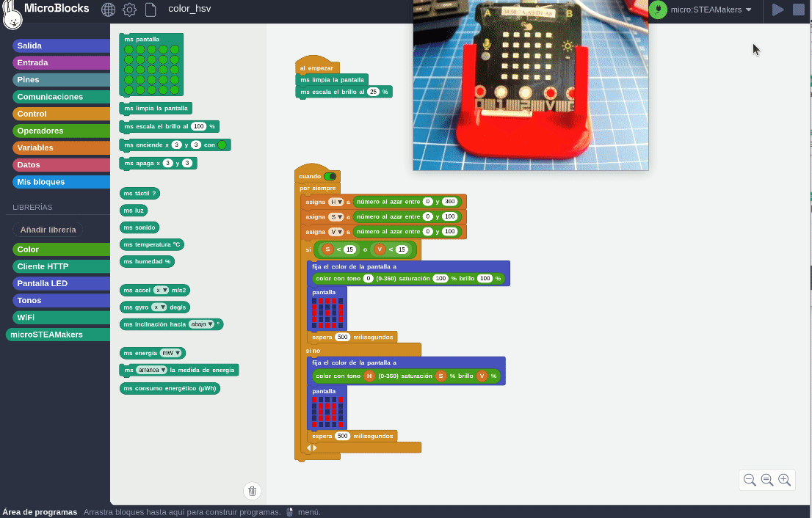Click the MicroBlocks rabbit logo
The image size is (812, 518).
coord(12,15)
